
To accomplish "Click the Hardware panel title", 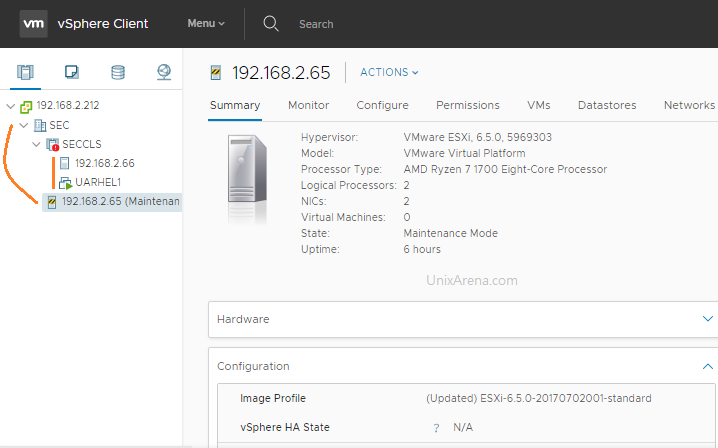I will (243, 319).
